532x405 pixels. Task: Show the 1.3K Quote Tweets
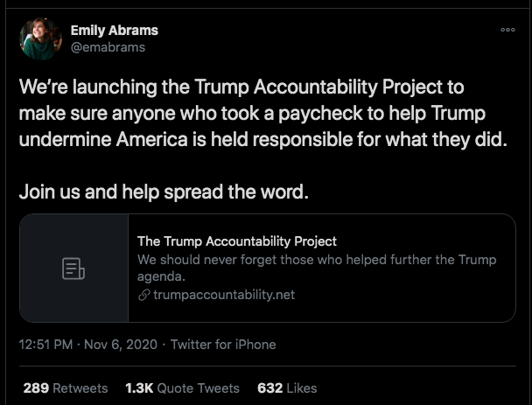(181, 388)
